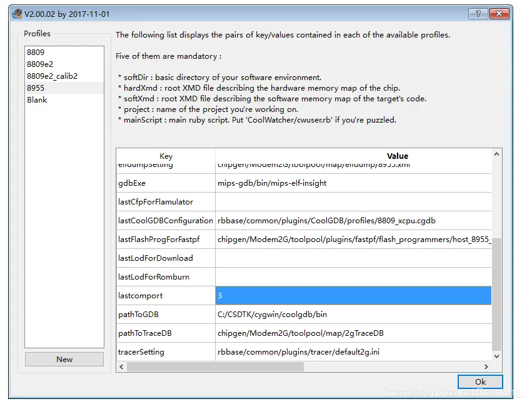
Task: Click the table scroll up arrow
Action: [x=496, y=154]
